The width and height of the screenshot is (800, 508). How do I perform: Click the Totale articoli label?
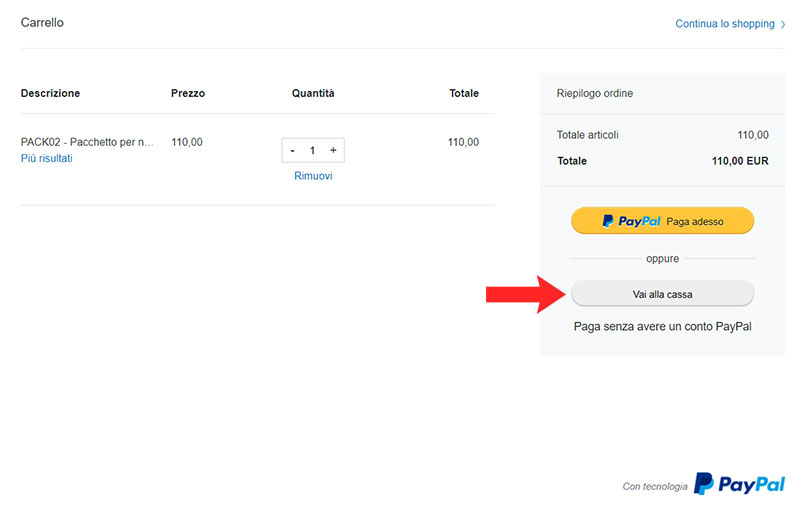point(587,135)
